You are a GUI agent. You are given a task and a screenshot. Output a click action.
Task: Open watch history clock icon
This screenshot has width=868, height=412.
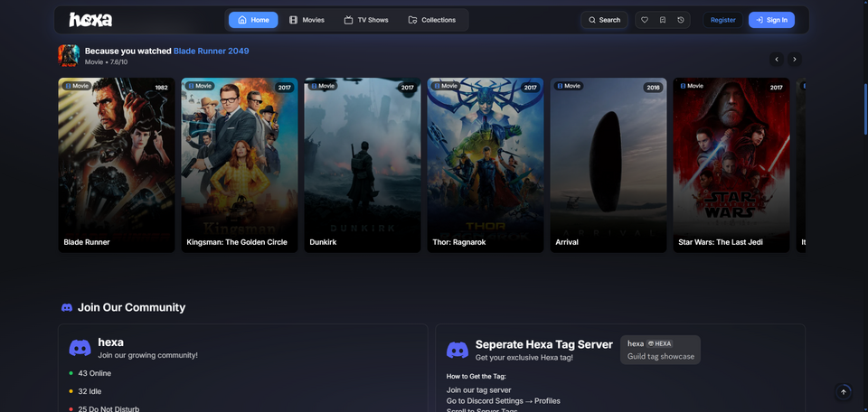(x=680, y=20)
